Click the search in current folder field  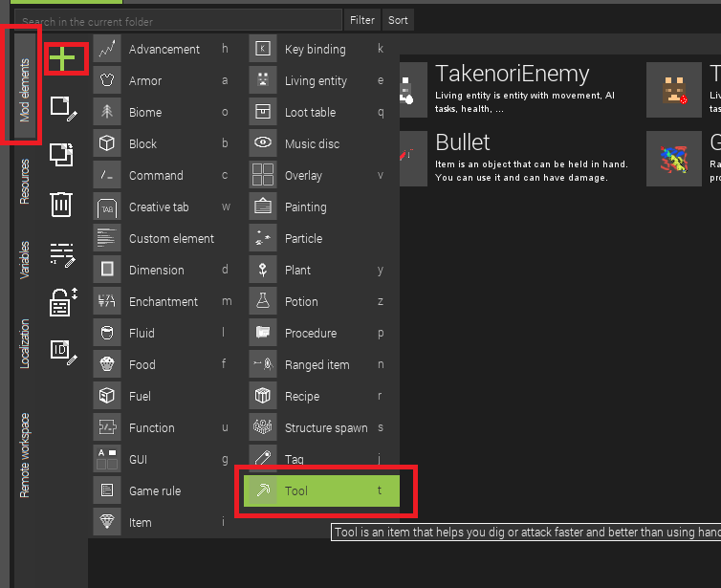point(177,21)
